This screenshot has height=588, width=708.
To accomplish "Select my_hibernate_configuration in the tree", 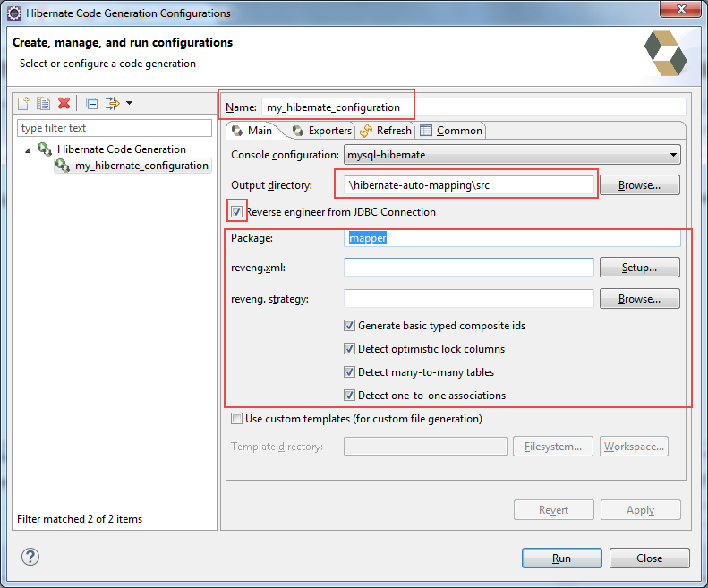I will pyautogui.click(x=141, y=166).
